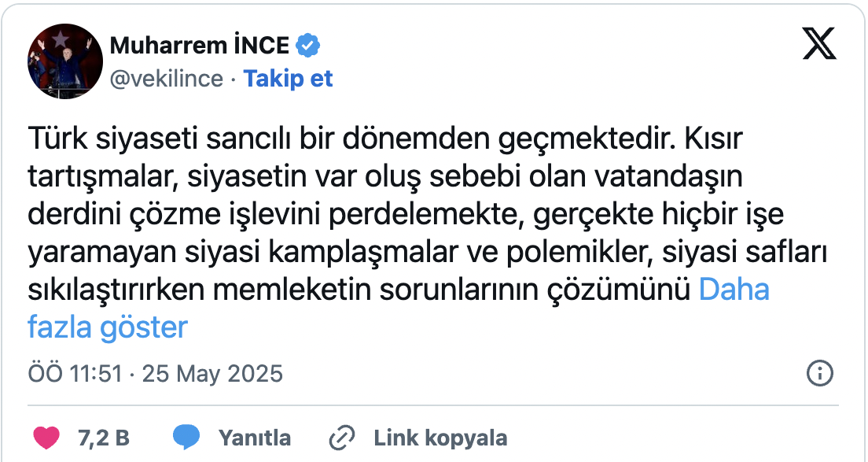Click the Yanıtla label to reply
The width and height of the screenshot is (868, 462).
256,437
